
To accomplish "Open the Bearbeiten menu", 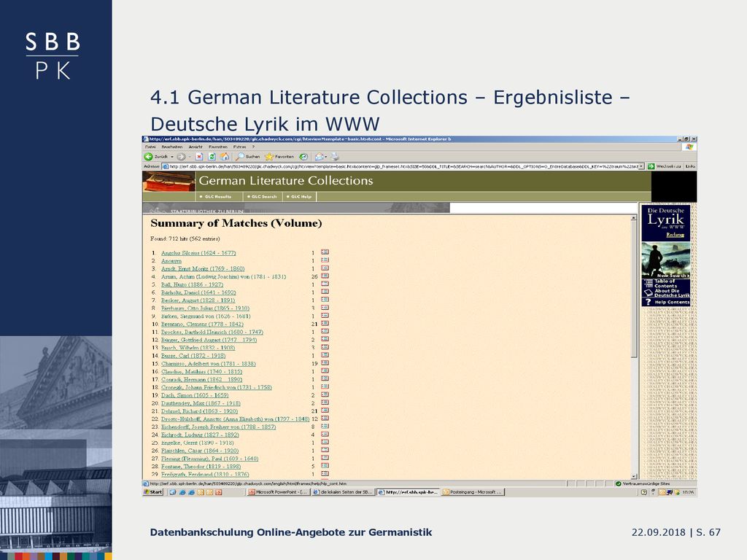I will (x=172, y=147).
